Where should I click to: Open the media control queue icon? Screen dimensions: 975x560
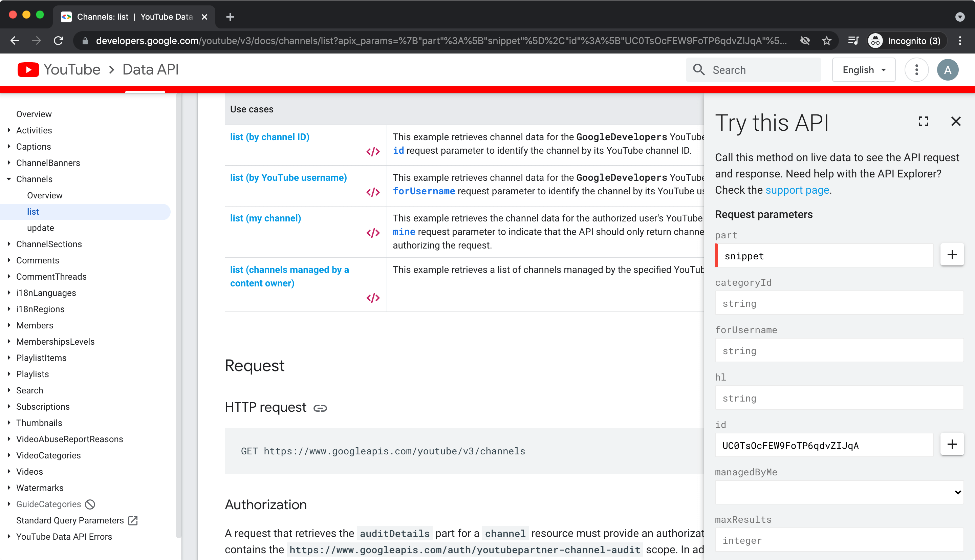coord(853,41)
